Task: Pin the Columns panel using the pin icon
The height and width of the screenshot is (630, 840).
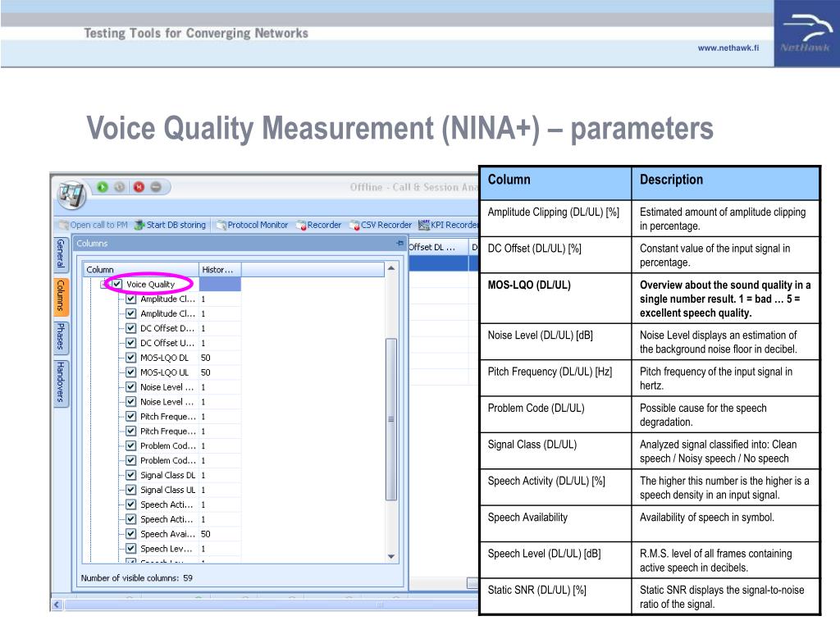Action: 399,243
